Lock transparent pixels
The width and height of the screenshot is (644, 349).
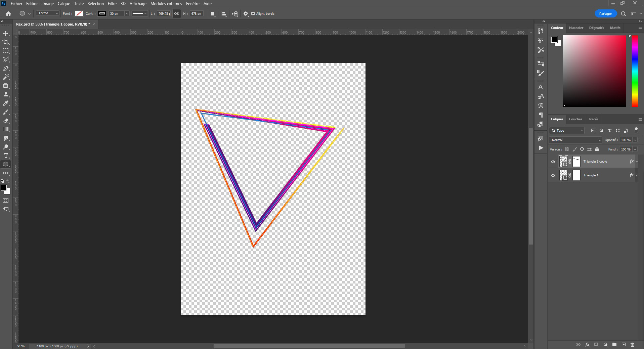(567, 149)
